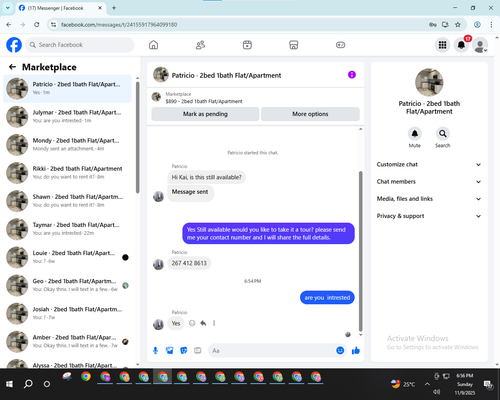Choose a GIF from the composer
The height and width of the screenshot is (400, 500).
(198, 350)
